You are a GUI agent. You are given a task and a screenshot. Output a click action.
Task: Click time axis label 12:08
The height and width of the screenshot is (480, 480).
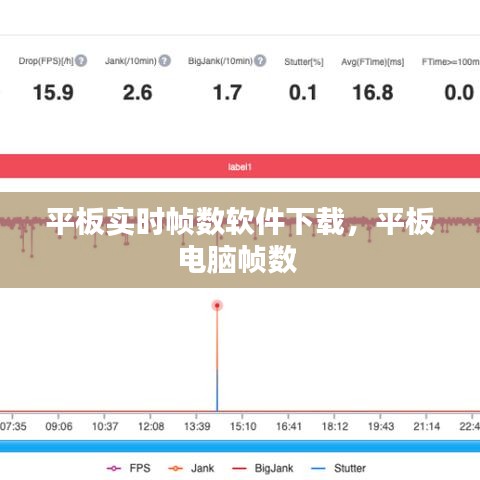pos(151,426)
